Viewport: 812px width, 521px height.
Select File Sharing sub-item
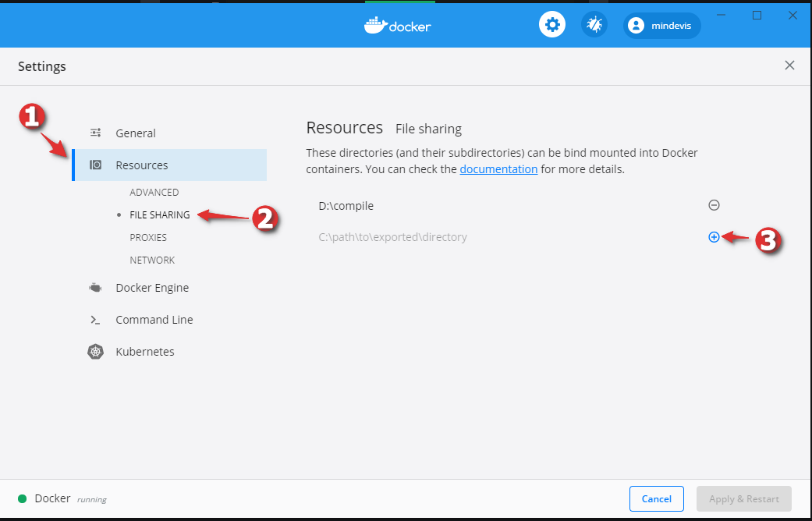(159, 215)
